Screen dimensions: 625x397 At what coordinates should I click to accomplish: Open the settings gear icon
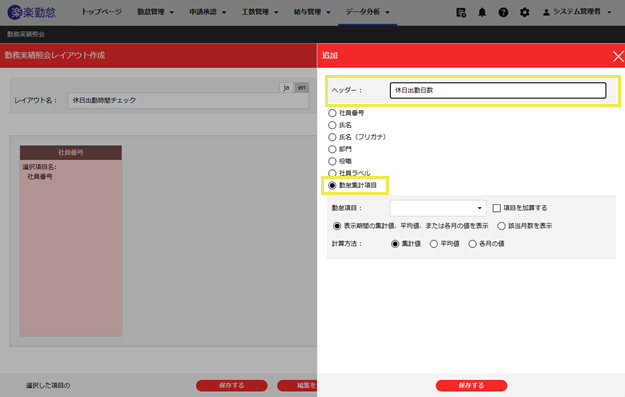pos(525,13)
